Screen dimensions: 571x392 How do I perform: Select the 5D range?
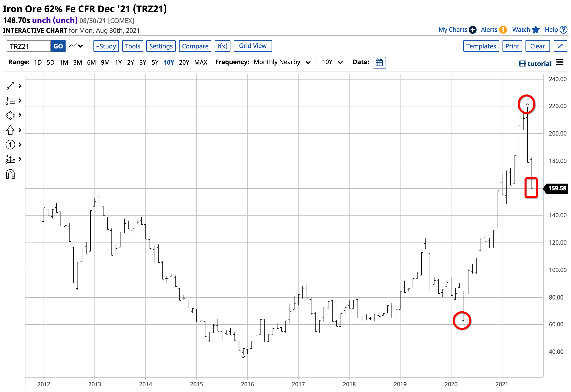coord(51,62)
